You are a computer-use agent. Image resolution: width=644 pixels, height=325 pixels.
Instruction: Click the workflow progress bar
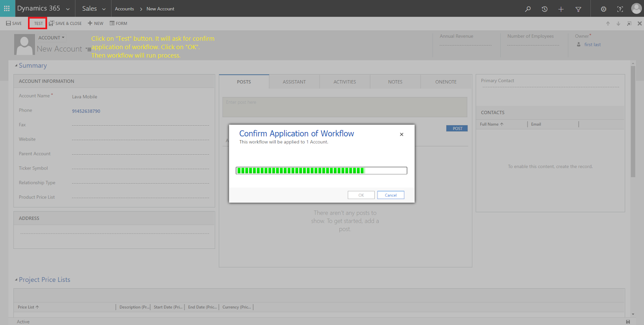pyautogui.click(x=321, y=171)
